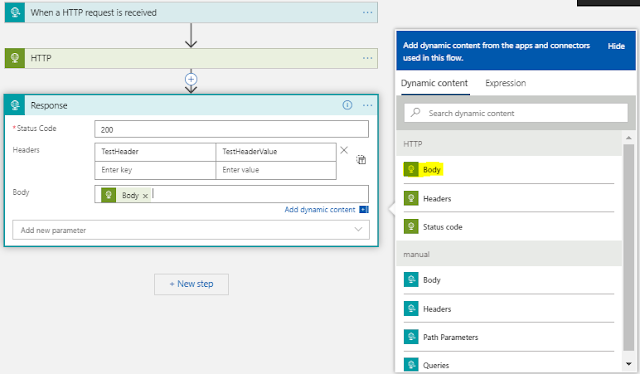
Task: Select 'Queries' item
Action: (436, 365)
